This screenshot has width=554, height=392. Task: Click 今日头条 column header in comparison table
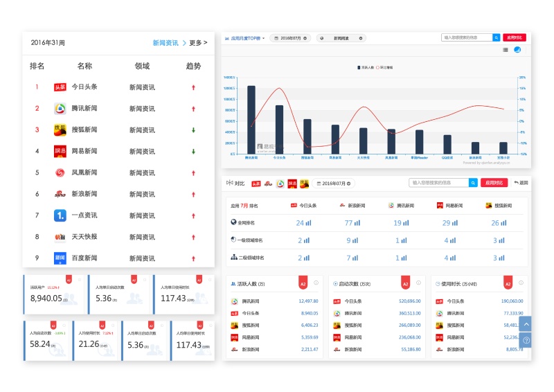click(x=303, y=206)
